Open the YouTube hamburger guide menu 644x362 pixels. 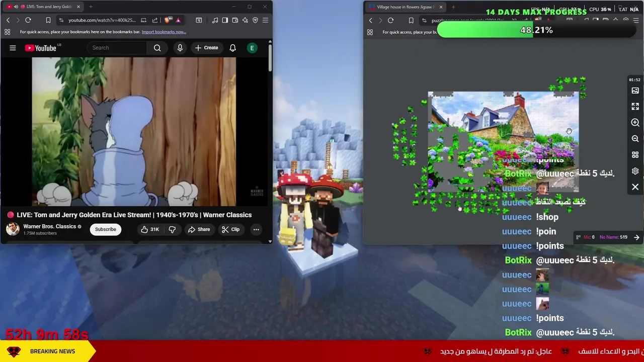click(13, 48)
